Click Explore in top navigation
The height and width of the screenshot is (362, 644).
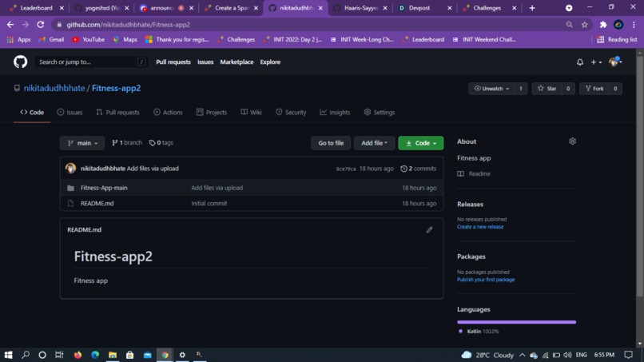coord(270,62)
